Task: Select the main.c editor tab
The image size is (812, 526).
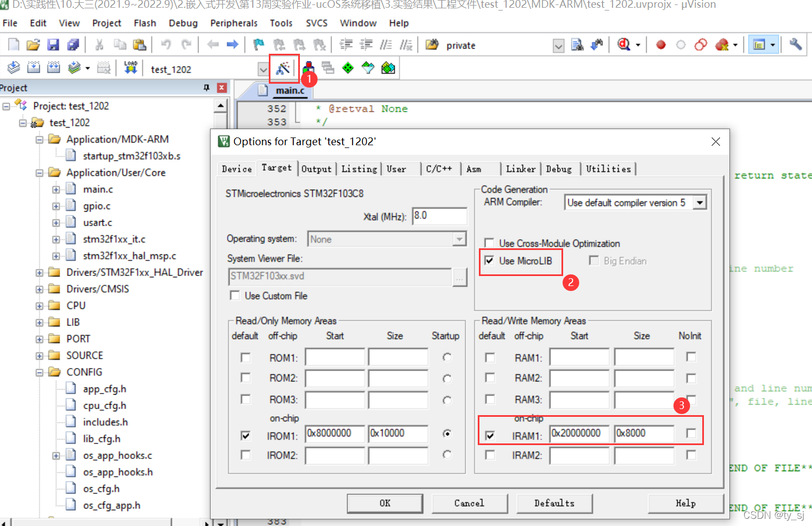Action: [x=290, y=90]
